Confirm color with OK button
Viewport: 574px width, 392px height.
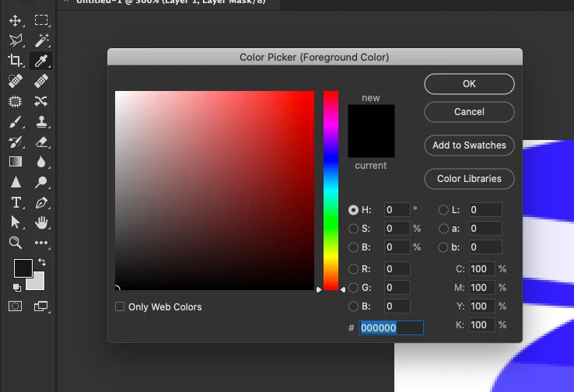tap(469, 84)
